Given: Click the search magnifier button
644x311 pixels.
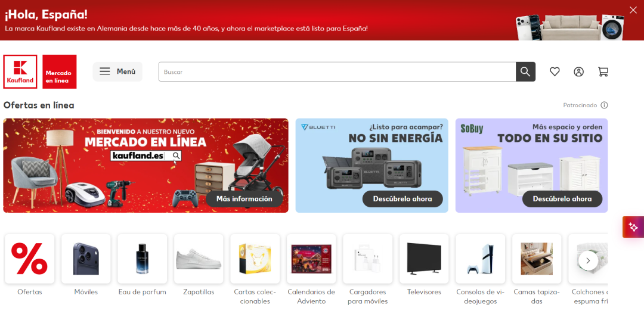Looking at the screenshot, I should coord(525,72).
